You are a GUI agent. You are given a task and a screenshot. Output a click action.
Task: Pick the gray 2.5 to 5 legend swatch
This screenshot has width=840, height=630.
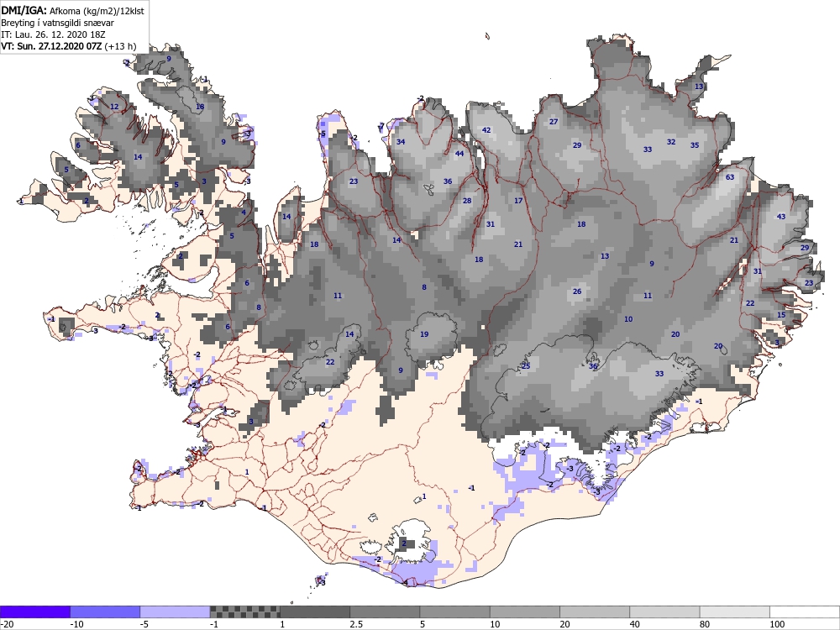coord(385,612)
